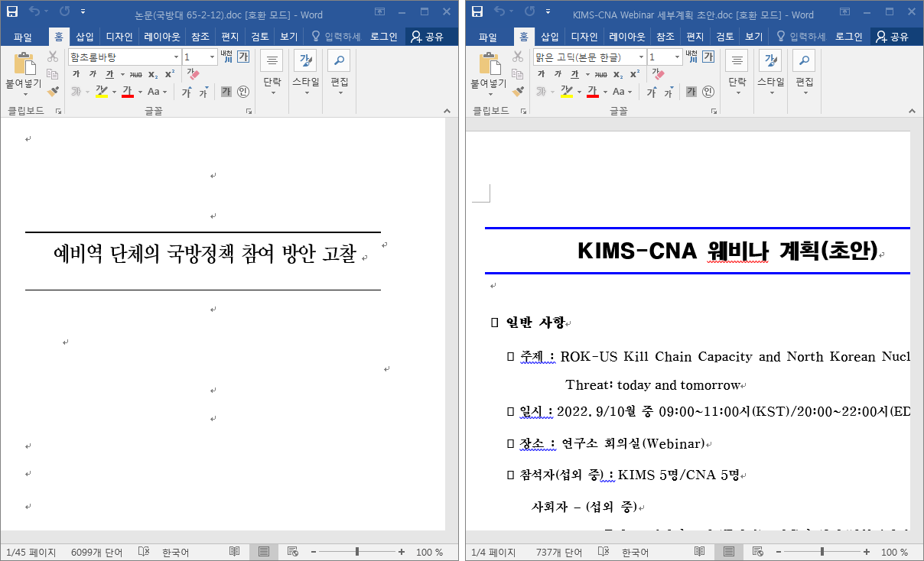Click the phonetic guide icon in the 논문 window
Screen dimensions: 924x561
(x=226, y=56)
